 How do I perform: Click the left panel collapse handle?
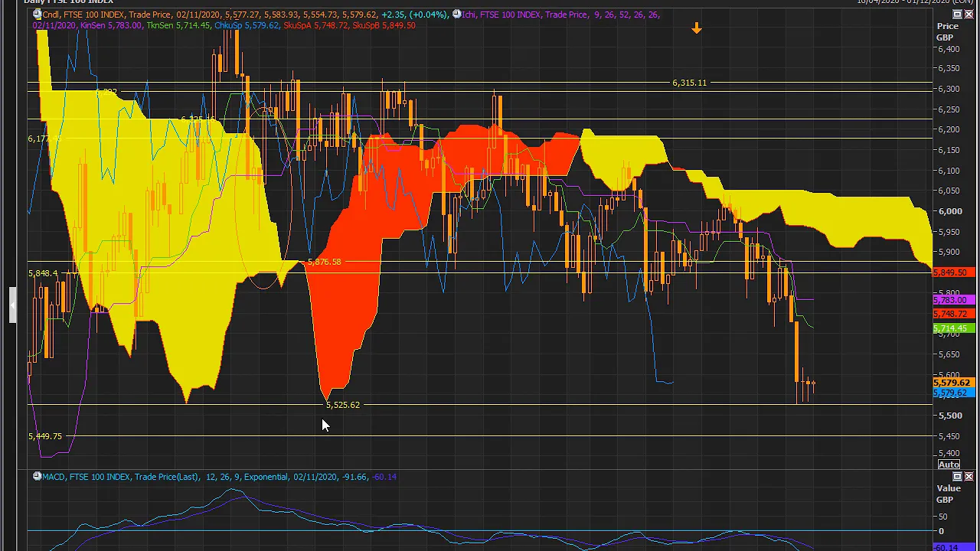pyautogui.click(x=12, y=306)
